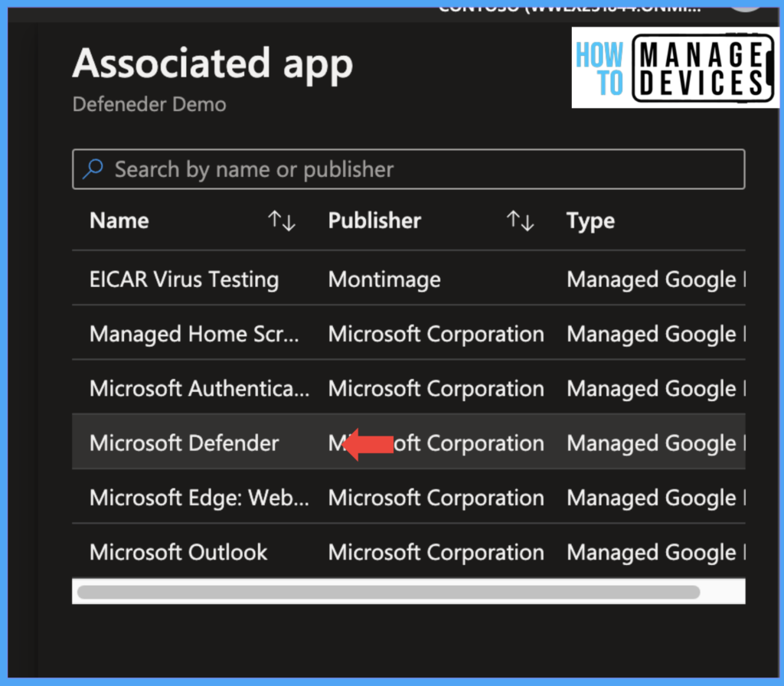Click Managed Google type in Microsoft Outlook row
Viewport: 784px width, 686px height.
pyautogui.click(x=655, y=552)
